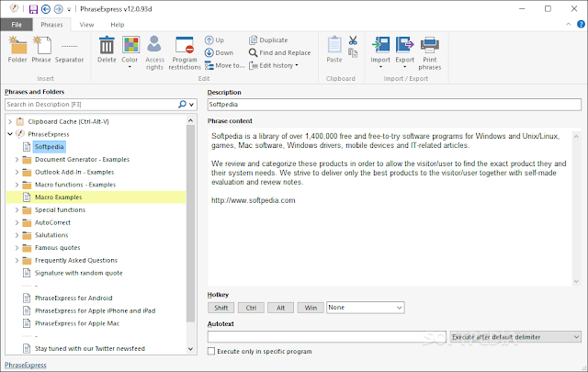Copy using the clipboard copy icon
The height and width of the screenshot is (372, 588).
(353, 53)
